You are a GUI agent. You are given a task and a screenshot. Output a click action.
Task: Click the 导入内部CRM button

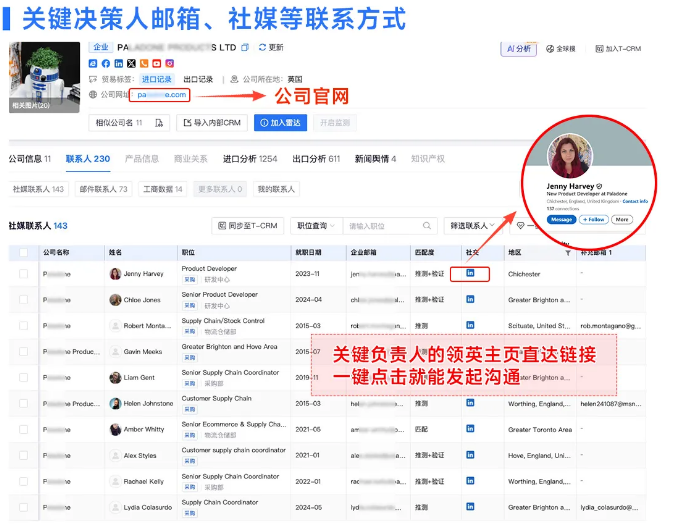pos(211,123)
